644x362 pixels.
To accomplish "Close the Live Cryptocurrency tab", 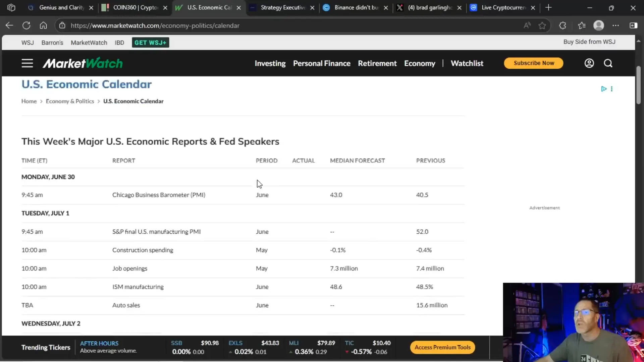I will click(533, 8).
